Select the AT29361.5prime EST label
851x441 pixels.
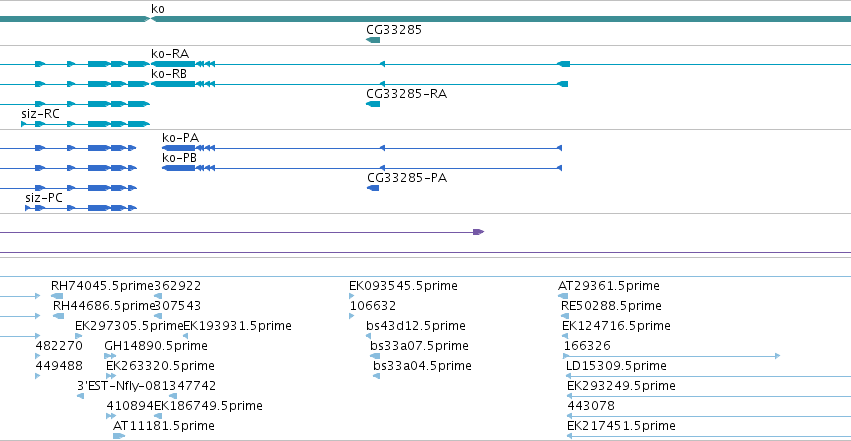[x=609, y=286]
